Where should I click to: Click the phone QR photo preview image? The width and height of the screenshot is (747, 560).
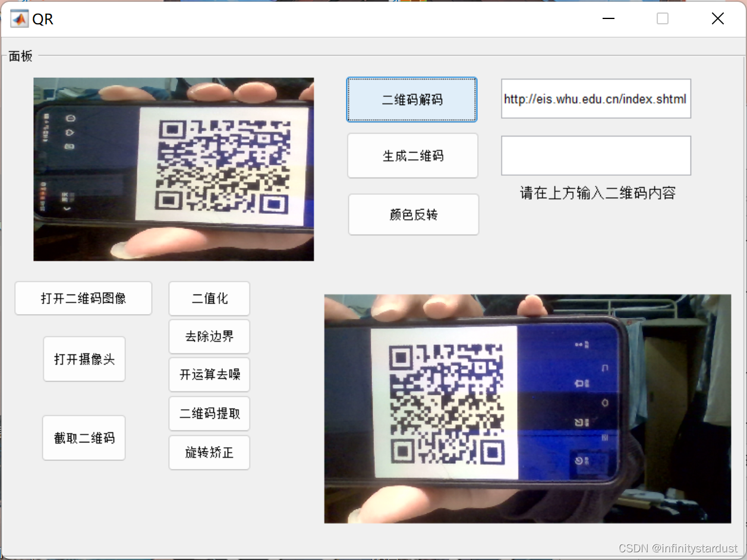pos(174,169)
